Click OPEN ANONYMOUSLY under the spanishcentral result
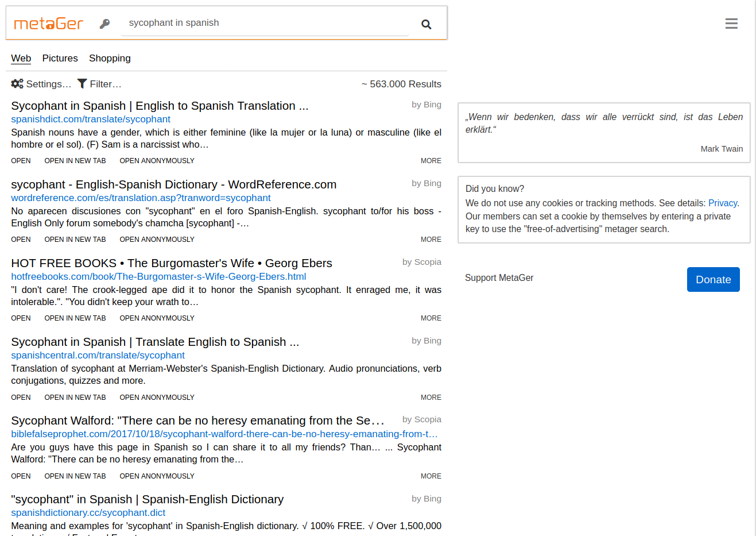This screenshot has height=536, width=756. point(157,398)
